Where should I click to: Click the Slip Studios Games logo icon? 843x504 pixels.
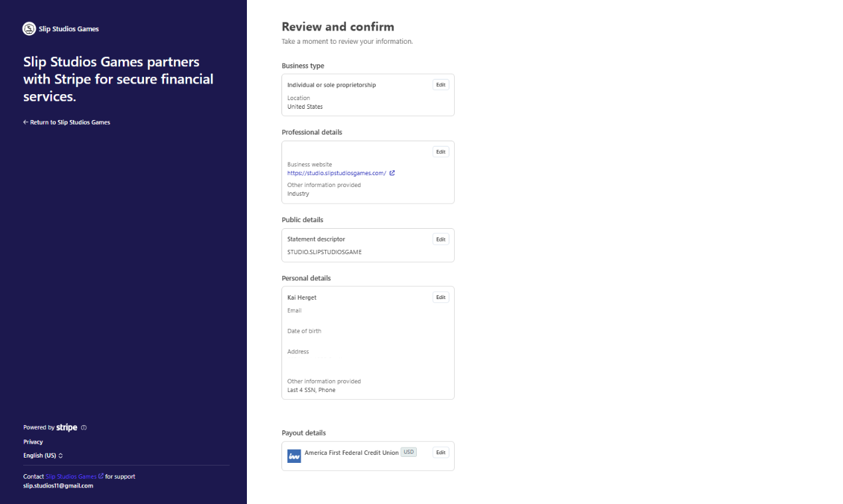29,29
